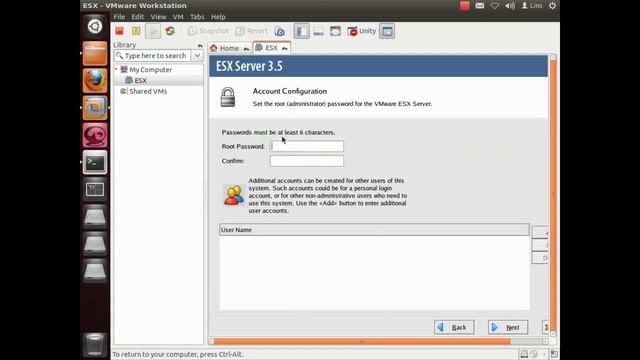Click the mail indicator icon in top panel
The image size is (640, 360).
coord(480,6)
